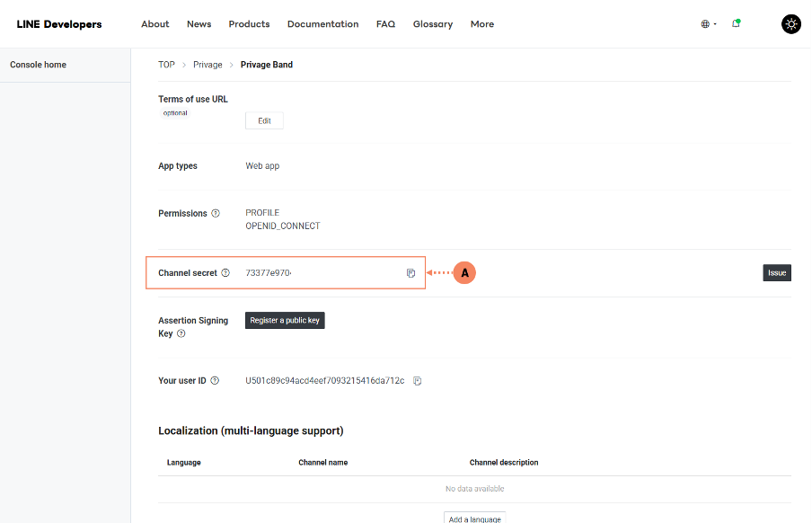The height and width of the screenshot is (523, 812).
Task: Click the LINE Developers logo
Action: pos(59,24)
